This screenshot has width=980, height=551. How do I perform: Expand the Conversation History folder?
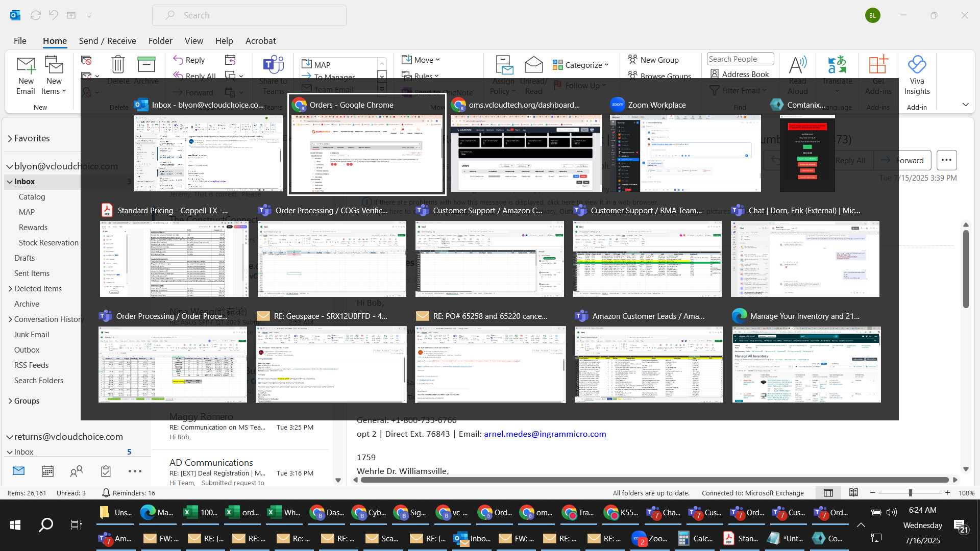(10, 319)
